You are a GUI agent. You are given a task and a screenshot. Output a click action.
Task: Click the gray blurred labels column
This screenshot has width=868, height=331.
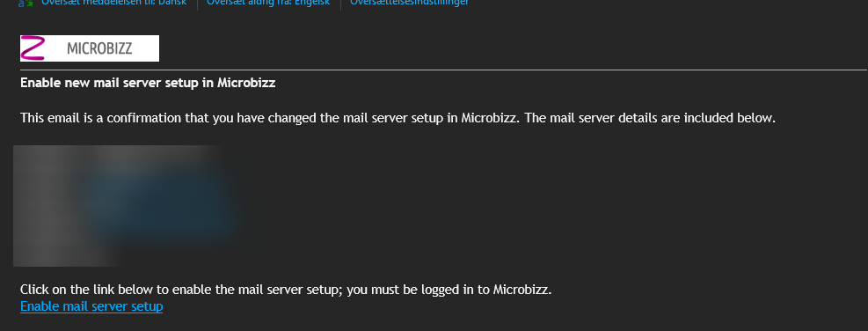point(47,206)
